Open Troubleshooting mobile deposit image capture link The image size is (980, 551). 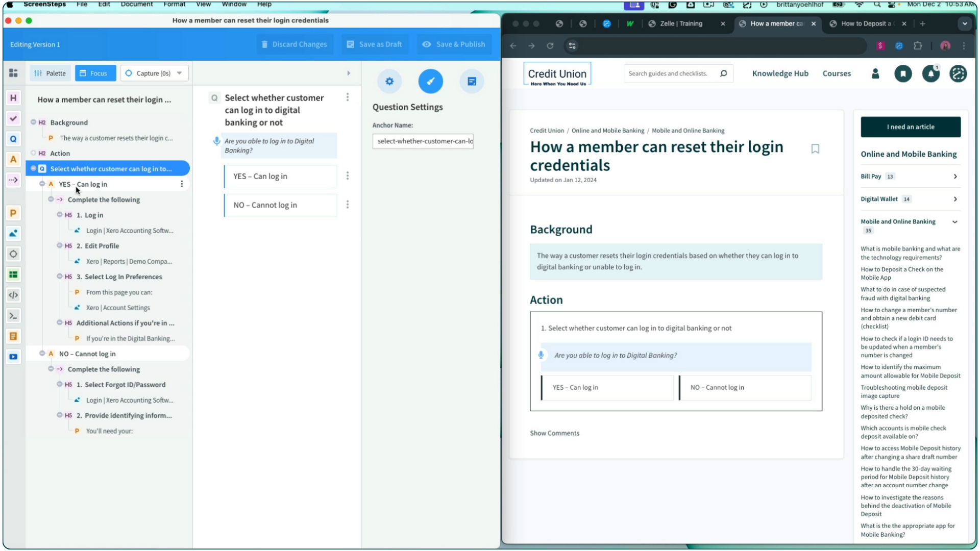pyautogui.click(x=903, y=392)
